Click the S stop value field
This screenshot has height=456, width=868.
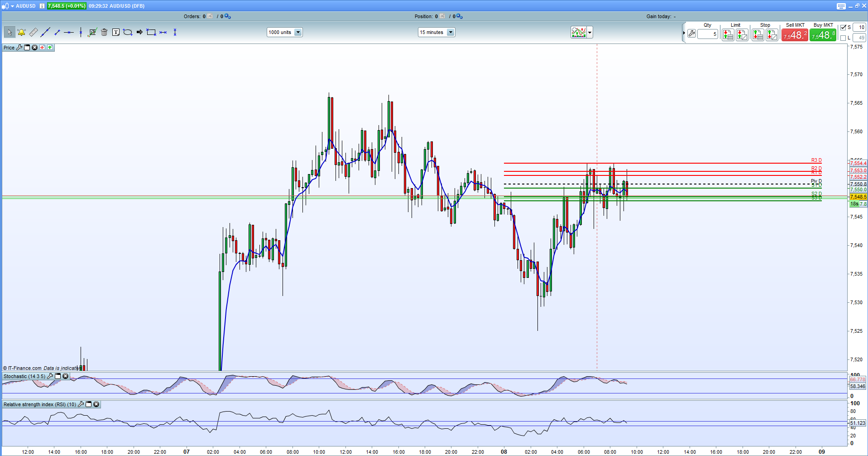point(859,28)
